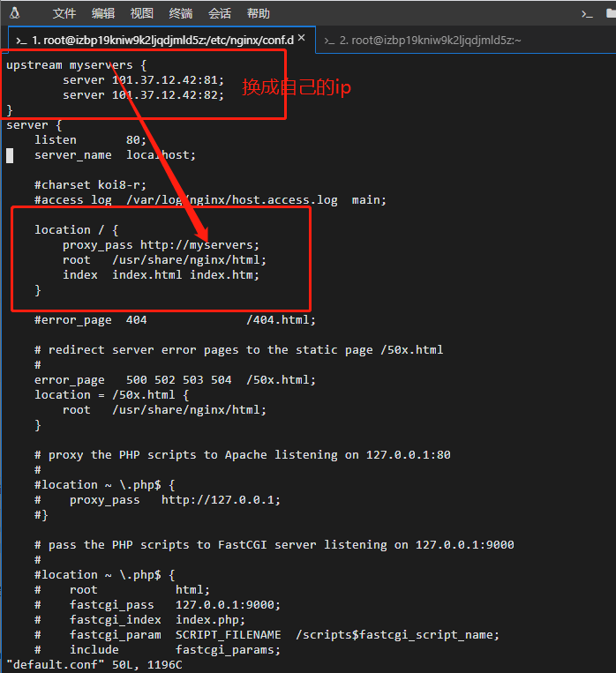Click the '#charset koi8-r;' line

(90, 185)
